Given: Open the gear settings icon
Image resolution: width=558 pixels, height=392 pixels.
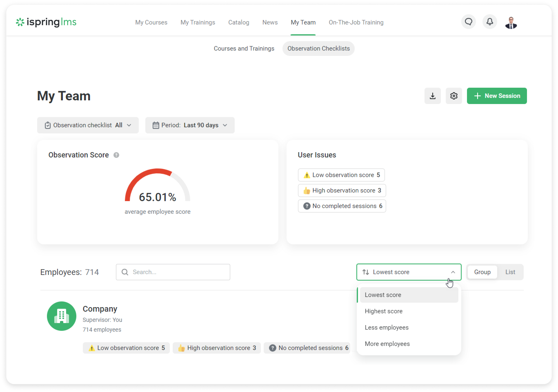Looking at the screenshot, I should (x=454, y=96).
